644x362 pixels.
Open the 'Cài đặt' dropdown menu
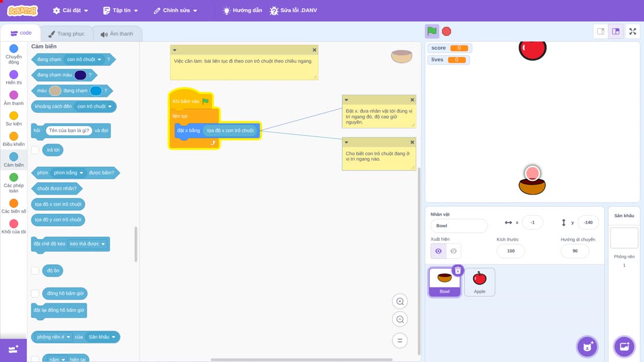pyautogui.click(x=71, y=11)
